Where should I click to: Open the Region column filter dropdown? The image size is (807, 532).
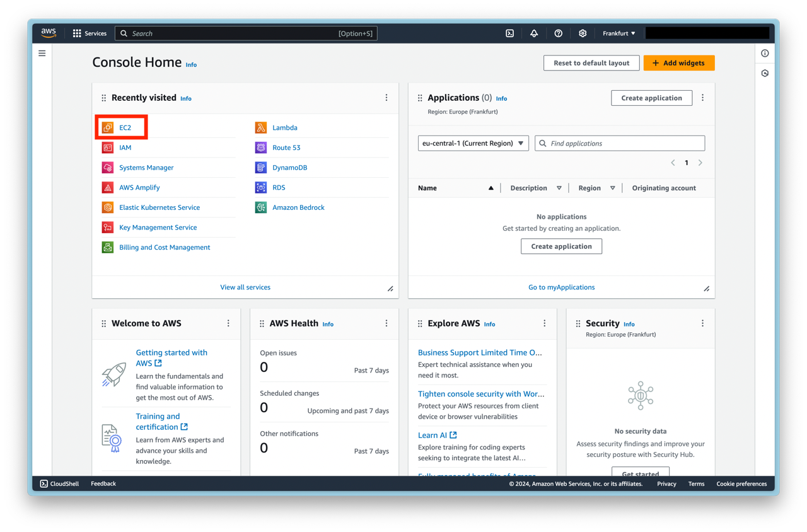tap(612, 187)
